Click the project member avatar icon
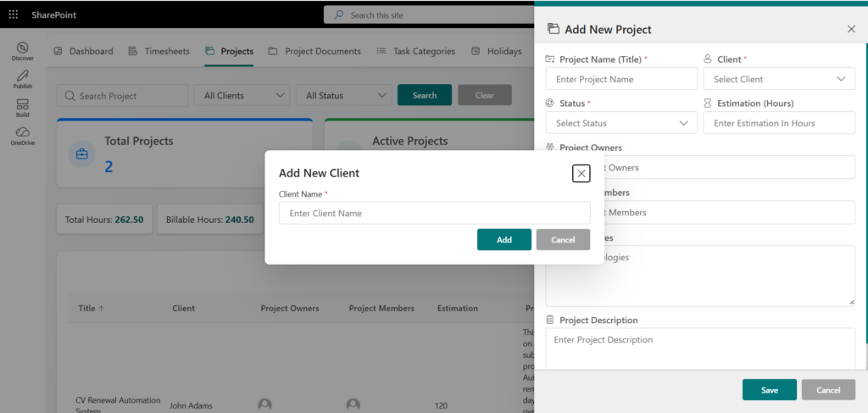This screenshot has width=868, height=413. coord(353,405)
